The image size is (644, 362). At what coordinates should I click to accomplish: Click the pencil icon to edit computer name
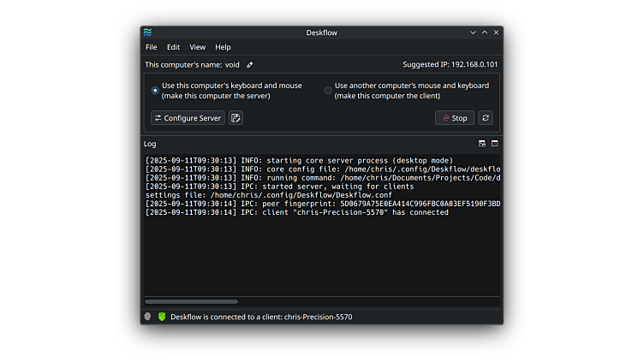[250, 64]
